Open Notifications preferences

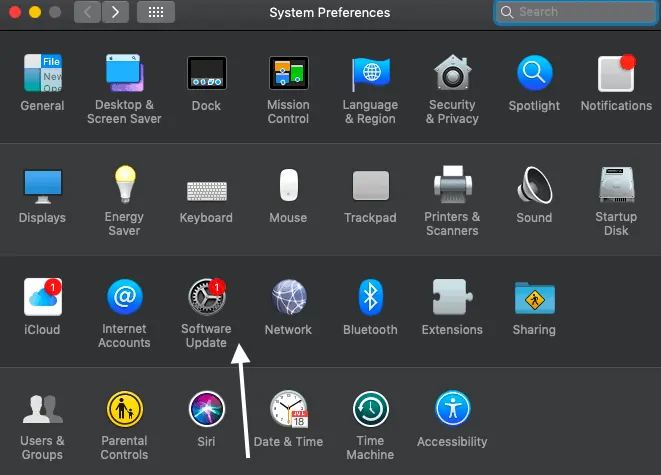(x=616, y=74)
